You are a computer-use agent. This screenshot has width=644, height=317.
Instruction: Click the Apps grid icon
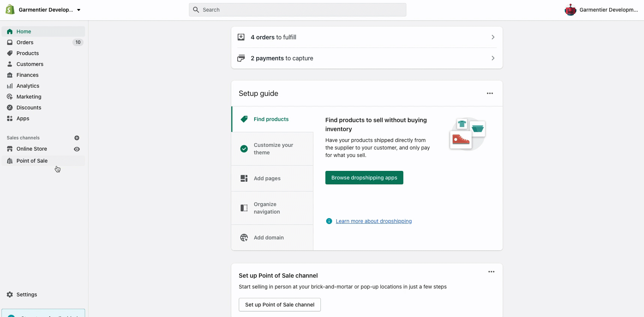(10, 118)
